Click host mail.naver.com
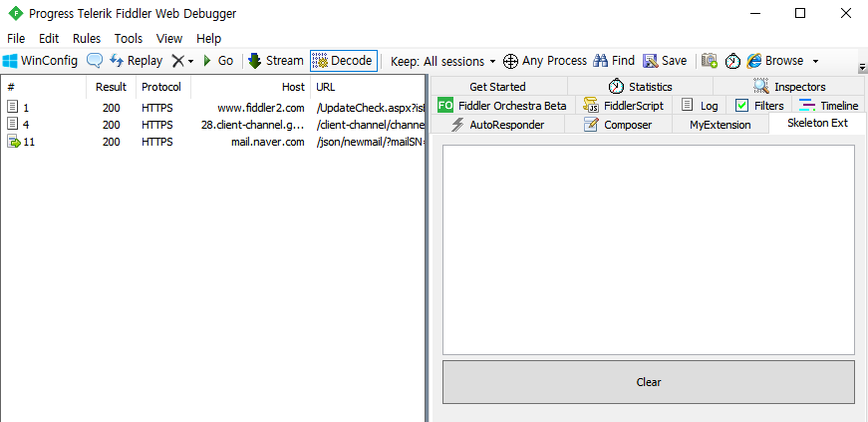 point(268,142)
